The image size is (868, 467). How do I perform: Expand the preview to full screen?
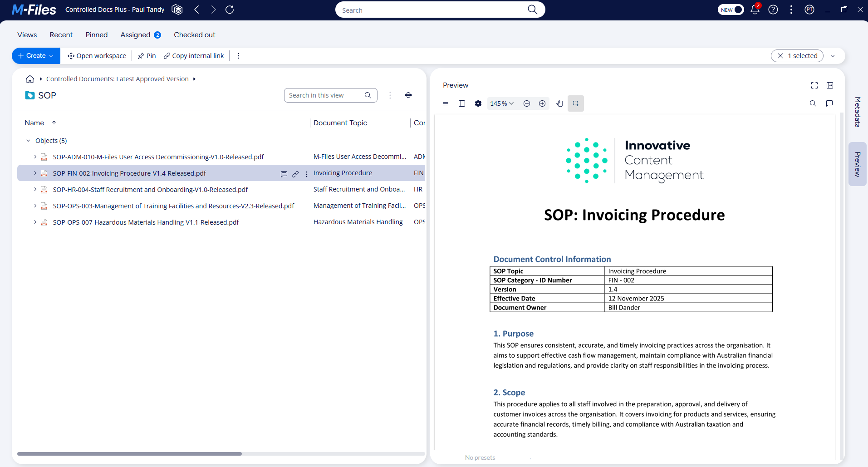pyautogui.click(x=814, y=85)
